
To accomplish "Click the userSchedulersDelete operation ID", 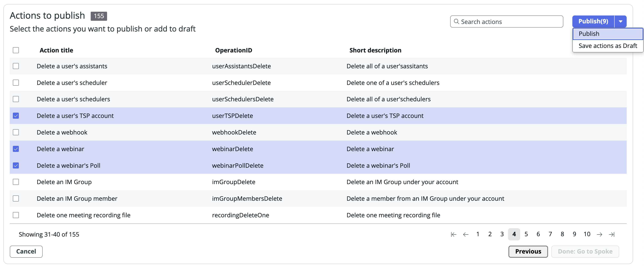I will click(x=243, y=99).
